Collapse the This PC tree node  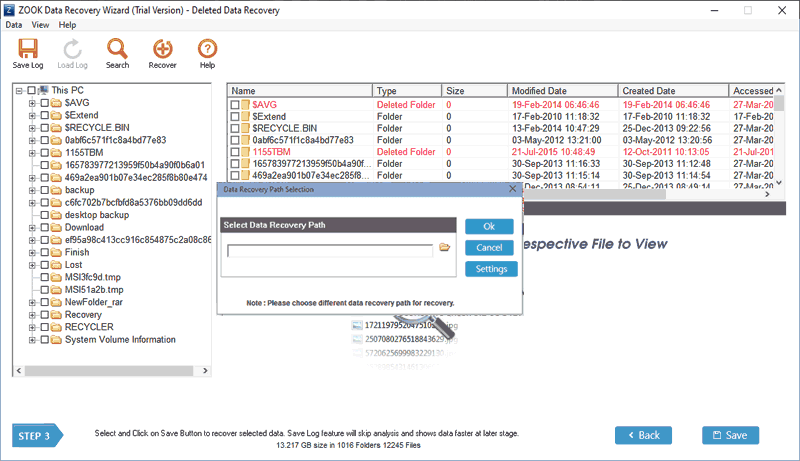[x=19, y=91]
